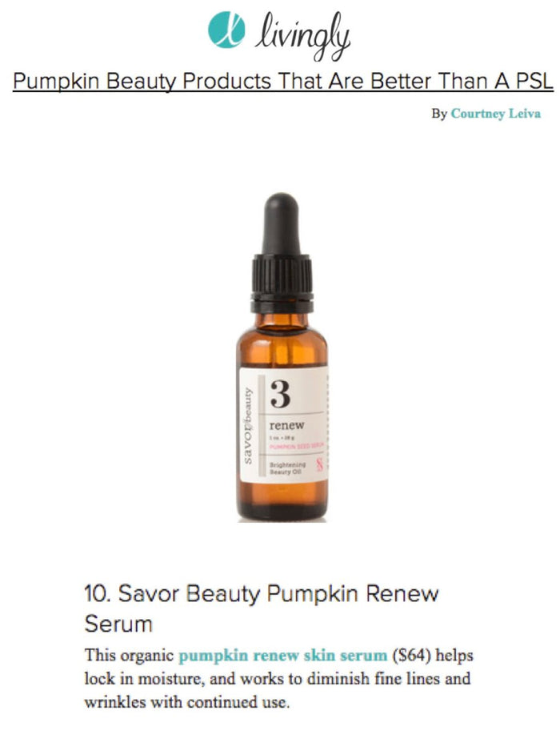Click the serum bottle product image
Screen dimensions: 560x747
(x=282, y=357)
